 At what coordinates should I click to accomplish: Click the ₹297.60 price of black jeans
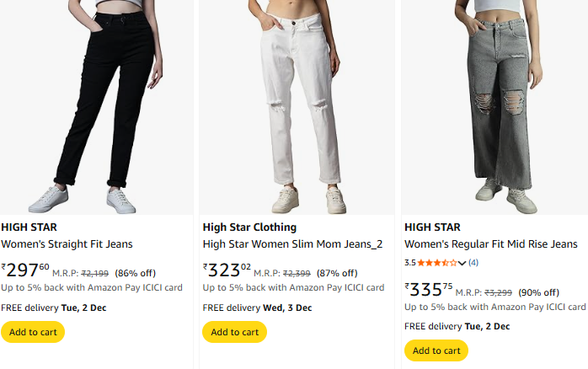coord(26,270)
